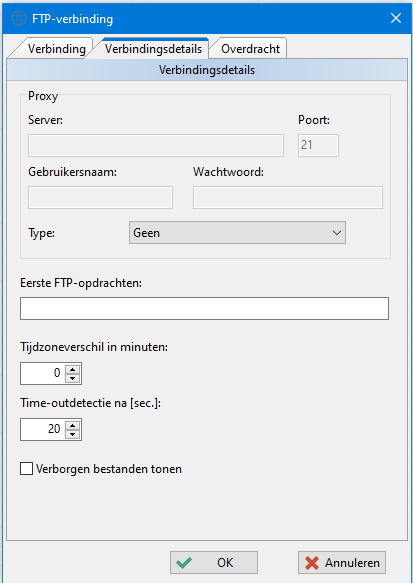Expand the Type combo box arrow

pyautogui.click(x=337, y=233)
